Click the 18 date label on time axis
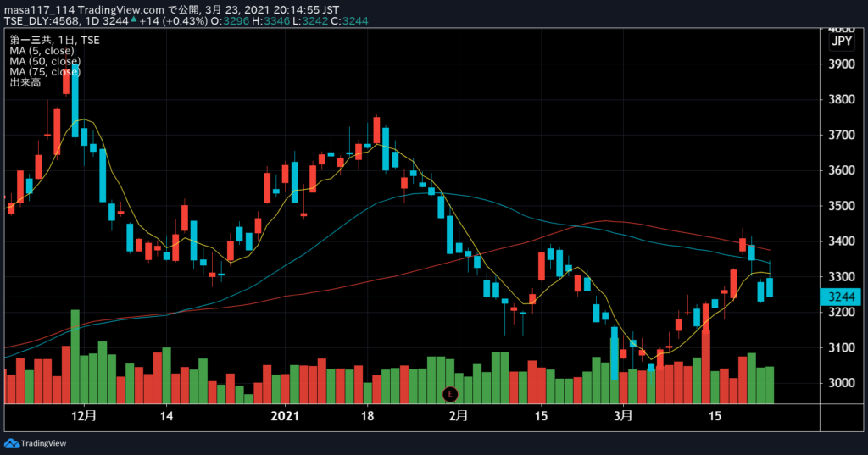 (368, 416)
